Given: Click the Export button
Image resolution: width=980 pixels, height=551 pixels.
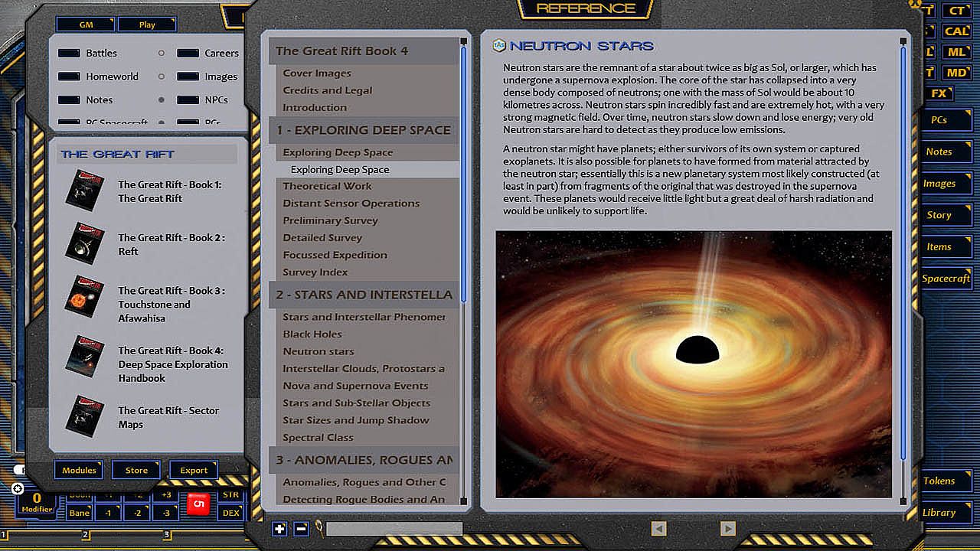Looking at the screenshot, I should (x=194, y=470).
